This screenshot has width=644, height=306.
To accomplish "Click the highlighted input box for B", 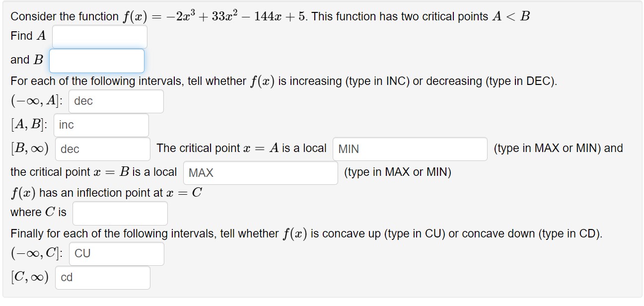I will pos(96,60).
